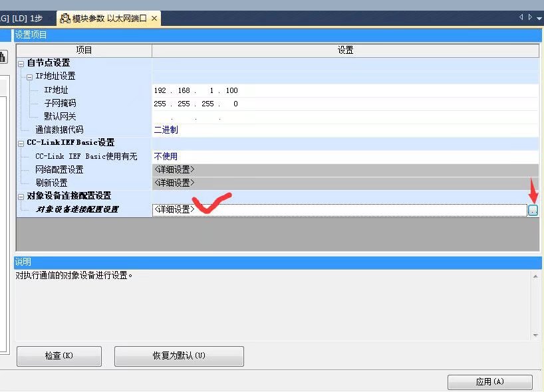Switch to the [LD] 1步 tab
Image resolution: width=544 pixels, height=392 pixels.
tap(25, 19)
